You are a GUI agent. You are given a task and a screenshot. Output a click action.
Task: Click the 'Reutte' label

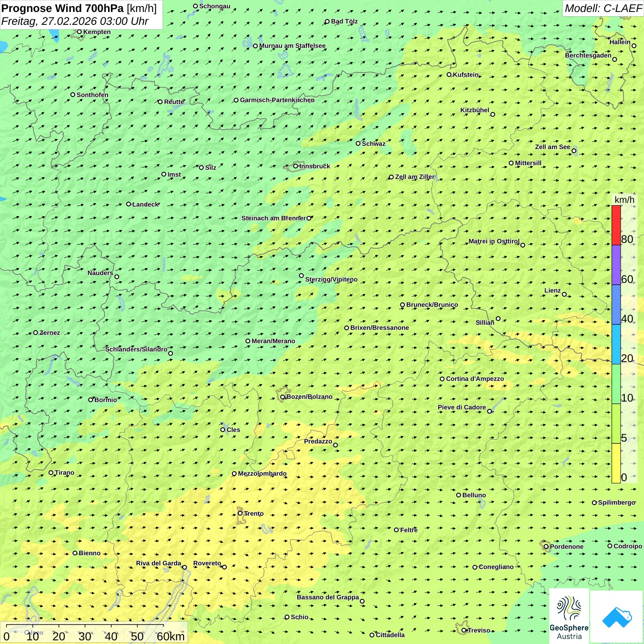click(x=174, y=102)
